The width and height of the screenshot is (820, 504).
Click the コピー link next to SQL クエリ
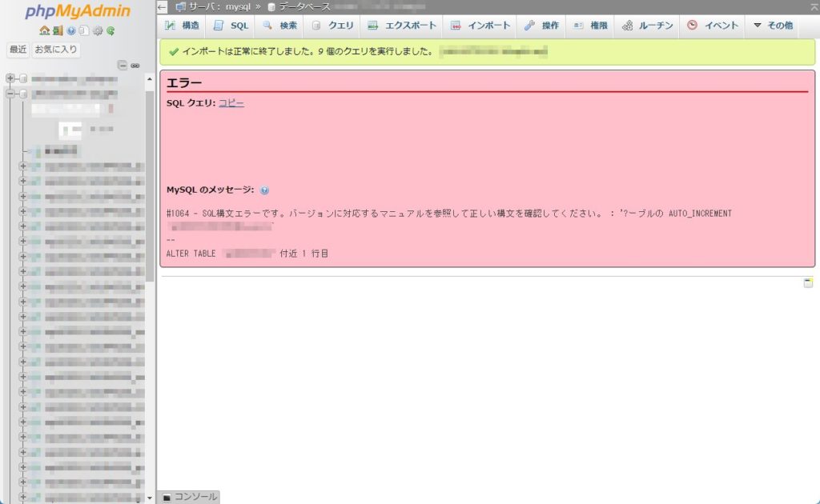231,103
